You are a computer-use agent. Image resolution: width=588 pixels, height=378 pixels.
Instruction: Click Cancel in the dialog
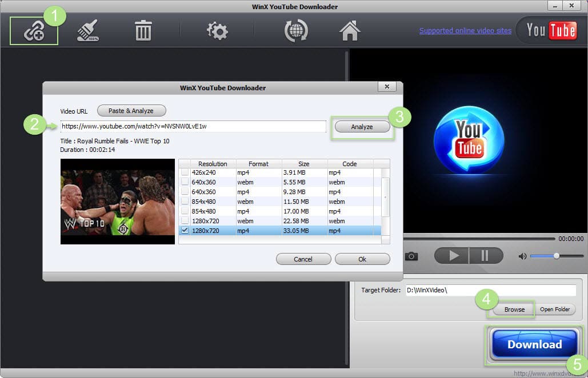303,259
